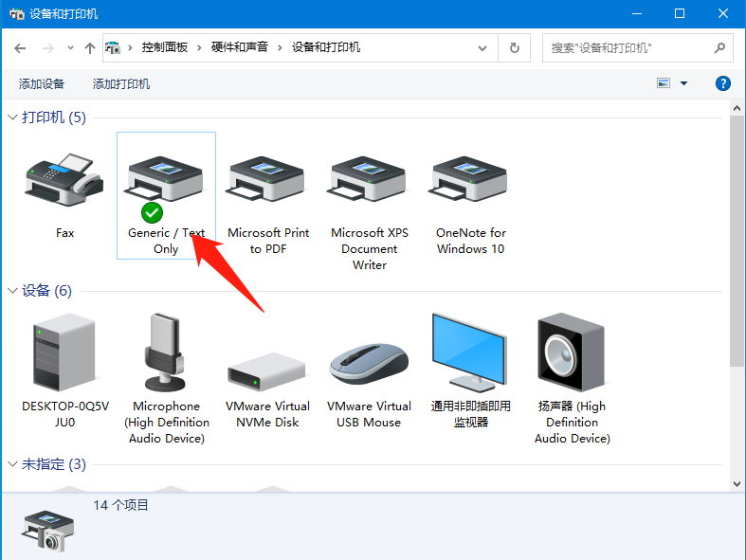Image resolution: width=746 pixels, height=560 pixels.
Task: Click scrollbar down arrow
Action: coord(737,484)
